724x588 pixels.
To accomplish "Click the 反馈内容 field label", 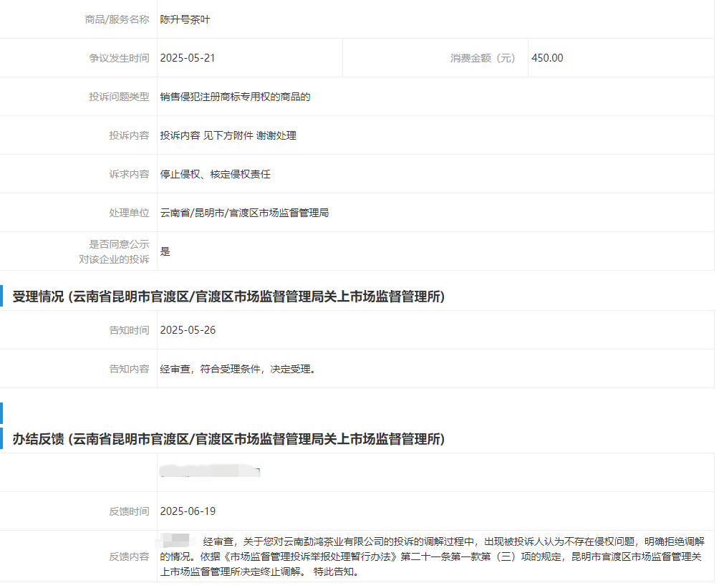I will point(129,556).
